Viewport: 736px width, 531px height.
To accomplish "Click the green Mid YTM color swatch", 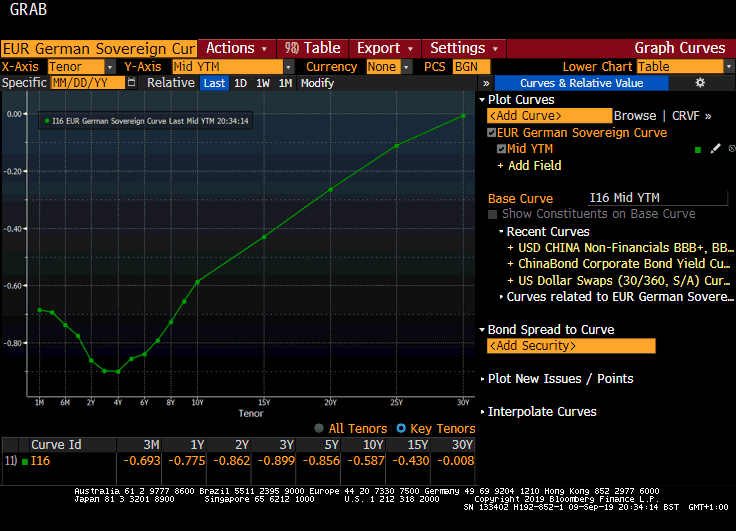I will (698, 150).
